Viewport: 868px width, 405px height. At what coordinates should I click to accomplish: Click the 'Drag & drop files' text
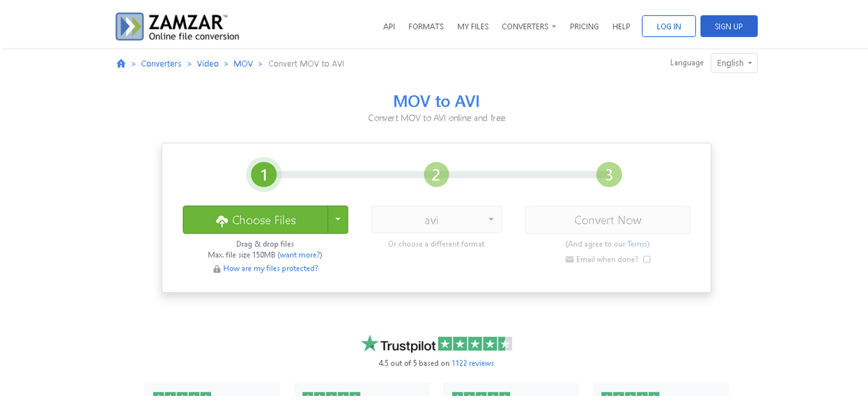tap(265, 244)
